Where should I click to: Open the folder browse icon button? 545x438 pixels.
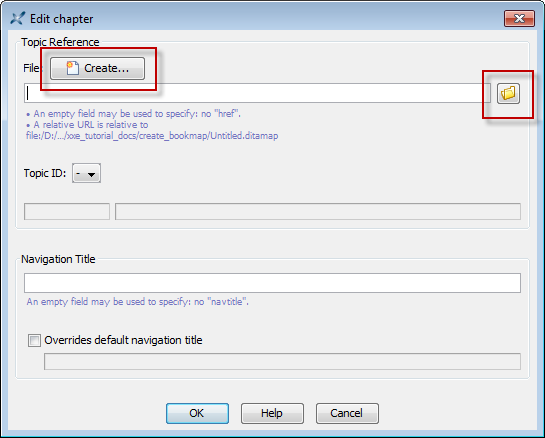pyautogui.click(x=508, y=94)
